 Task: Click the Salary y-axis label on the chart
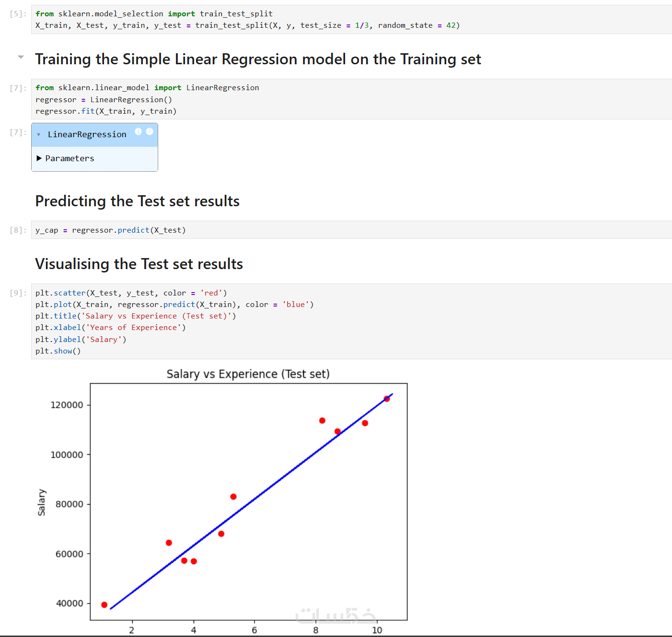pyautogui.click(x=42, y=502)
